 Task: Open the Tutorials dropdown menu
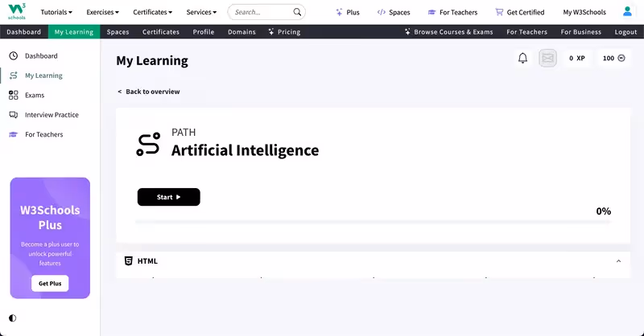pos(56,12)
